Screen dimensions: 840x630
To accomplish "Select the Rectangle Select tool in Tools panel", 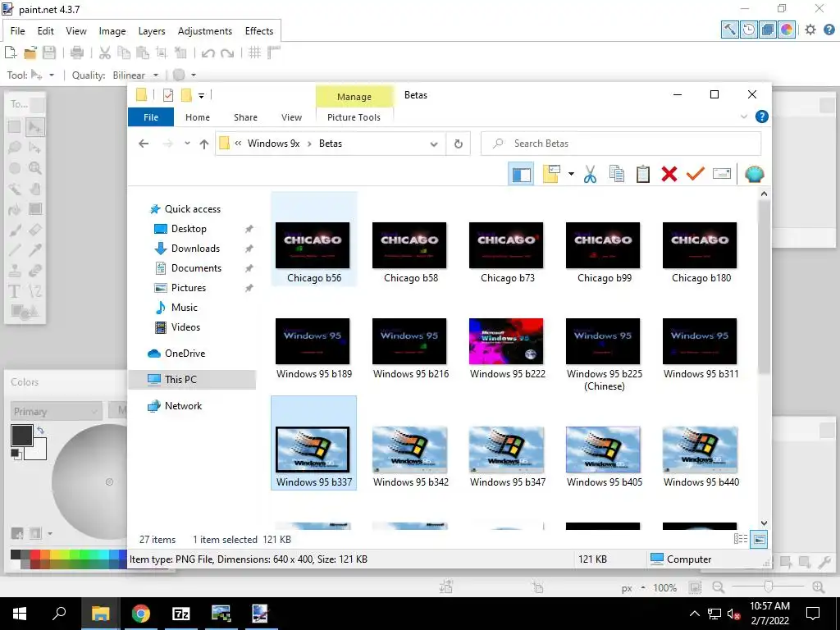I will [15, 127].
